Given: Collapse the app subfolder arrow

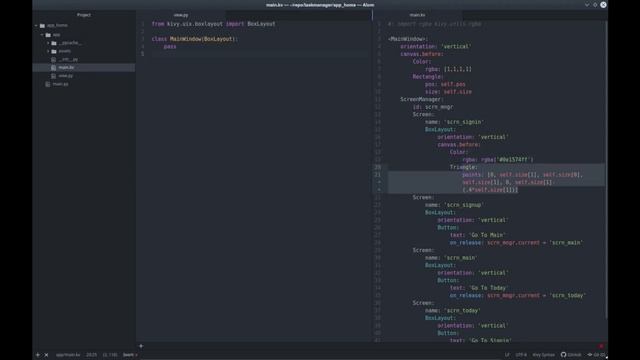Looking at the screenshot, I should point(42,35).
